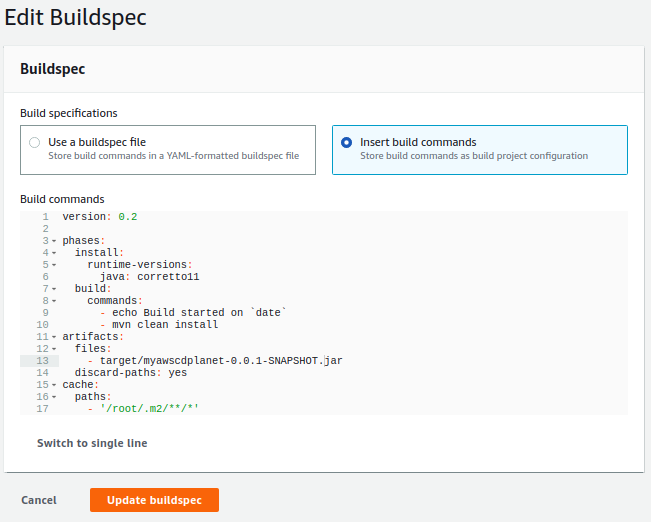Fold the 'build' phase section
Screen dimensions: 651x522
[54, 289]
